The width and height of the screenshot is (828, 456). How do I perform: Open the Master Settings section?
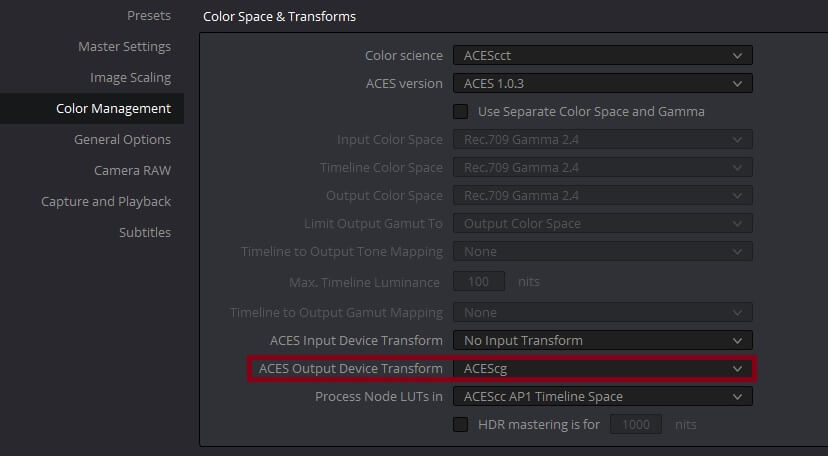[125, 46]
